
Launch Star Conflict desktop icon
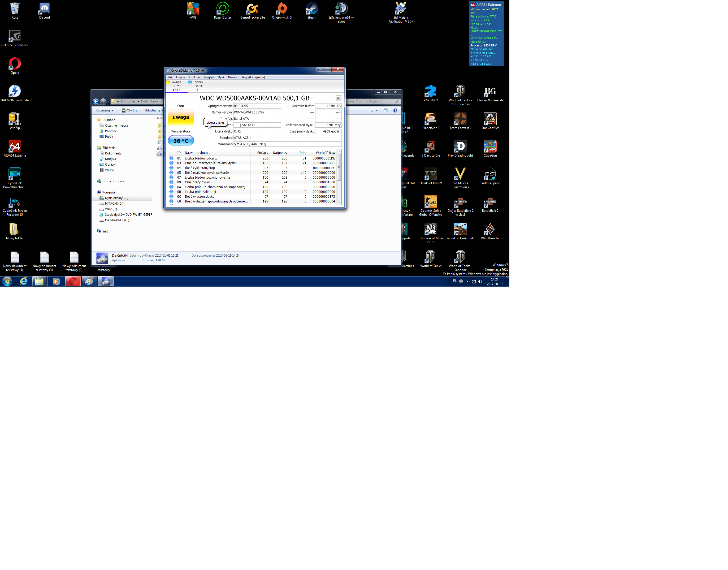[490, 121]
